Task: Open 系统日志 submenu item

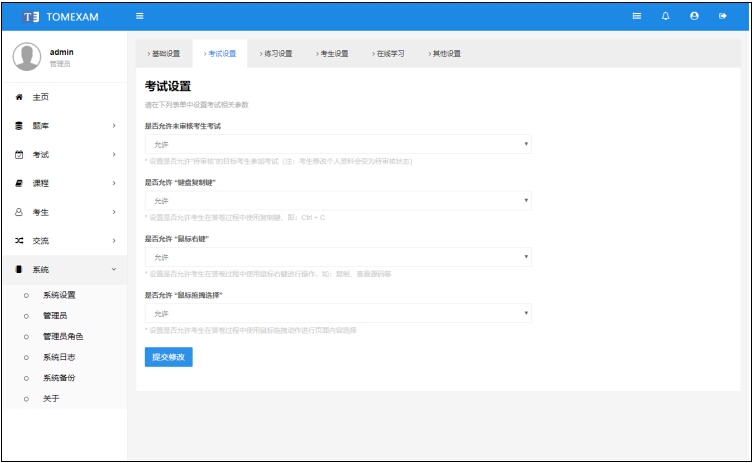Action: click(59, 357)
